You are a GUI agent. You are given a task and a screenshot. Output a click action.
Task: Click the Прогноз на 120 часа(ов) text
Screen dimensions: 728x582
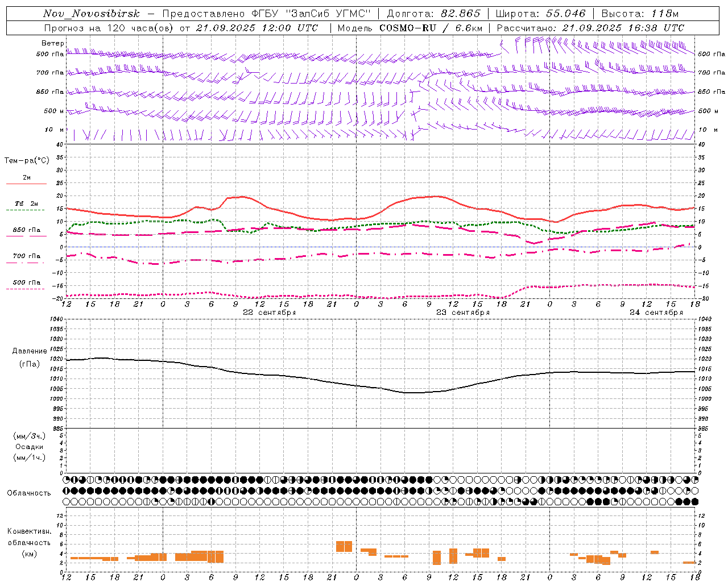click(110, 28)
